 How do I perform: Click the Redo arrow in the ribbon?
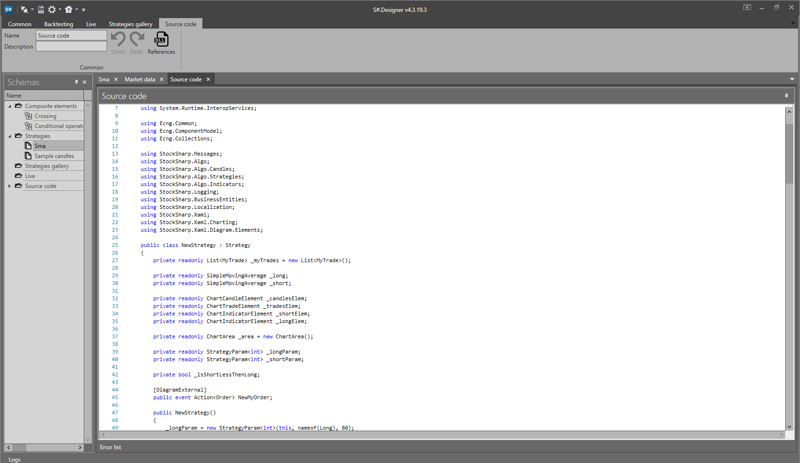coord(137,40)
